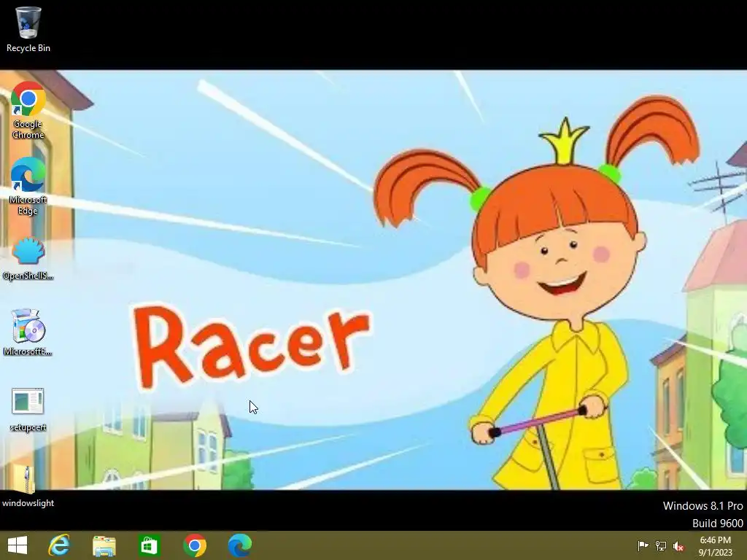Open the clock showing 6:46 PM
This screenshot has height=560, width=747.
click(715, 540)
